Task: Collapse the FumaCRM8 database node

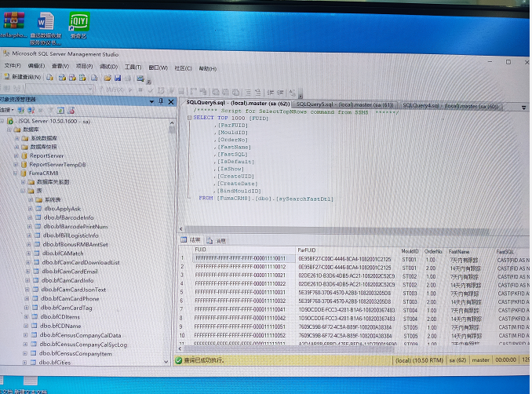Action: (x=15, y=173)
